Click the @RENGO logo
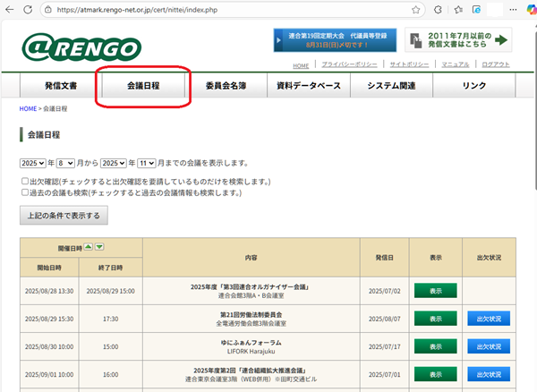This screenshot has width=537, height=392. pyautogui.click(x=81, y=47)
